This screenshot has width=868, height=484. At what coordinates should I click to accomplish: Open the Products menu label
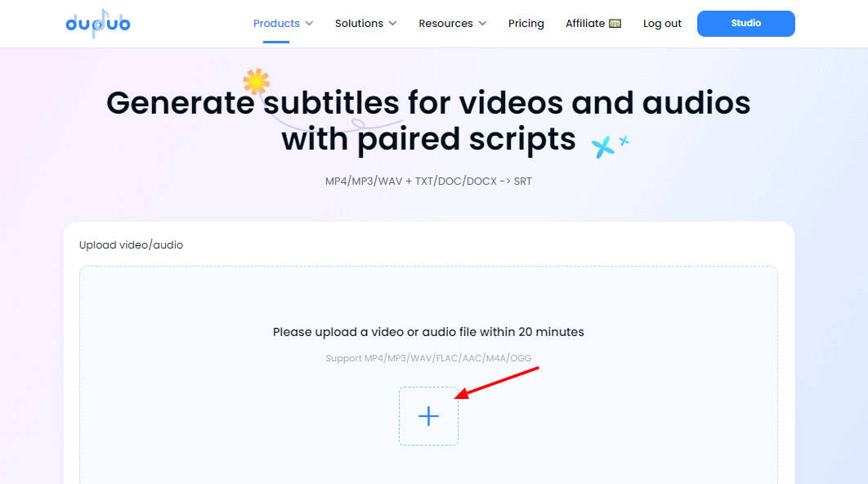pos(276,23)
